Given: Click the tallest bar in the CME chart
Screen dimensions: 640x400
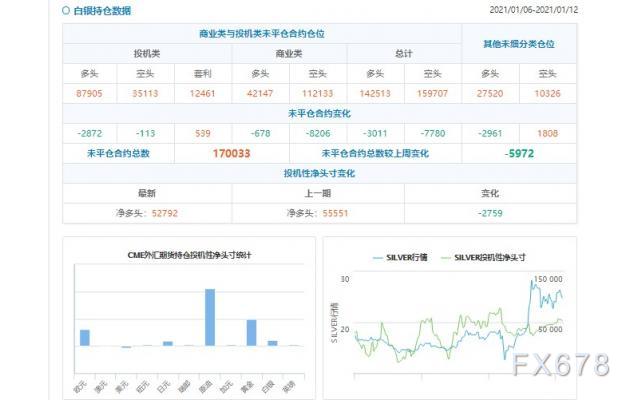Looking at the screenshot, I should pos(210,317).
